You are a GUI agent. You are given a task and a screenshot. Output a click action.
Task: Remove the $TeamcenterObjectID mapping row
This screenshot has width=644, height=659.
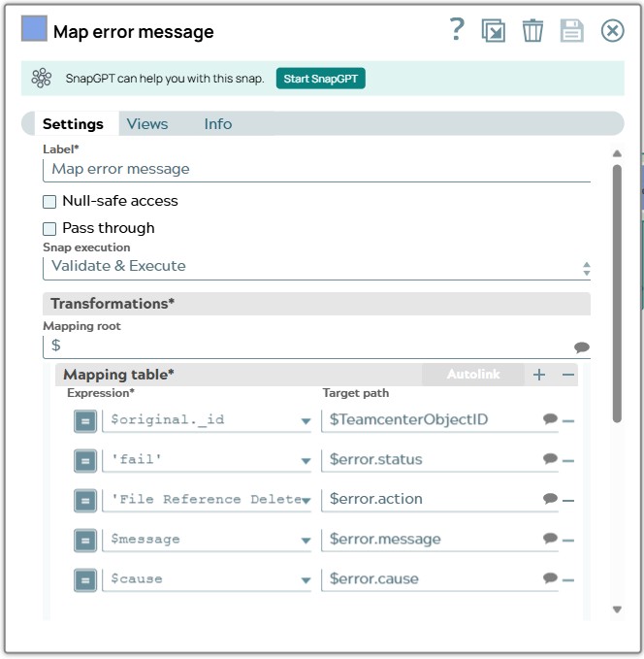point(568,421)
